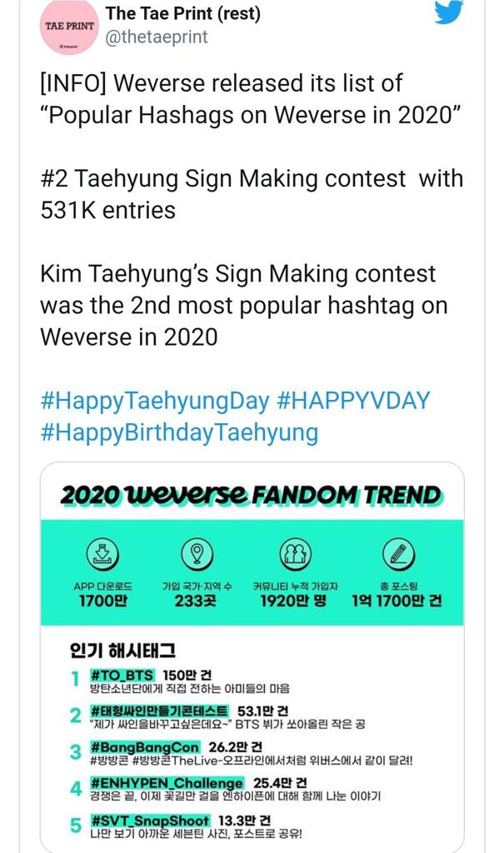Screen dimensions: 504x853
Task: Click the pencil total postings icon
Action: coord(398,554)
